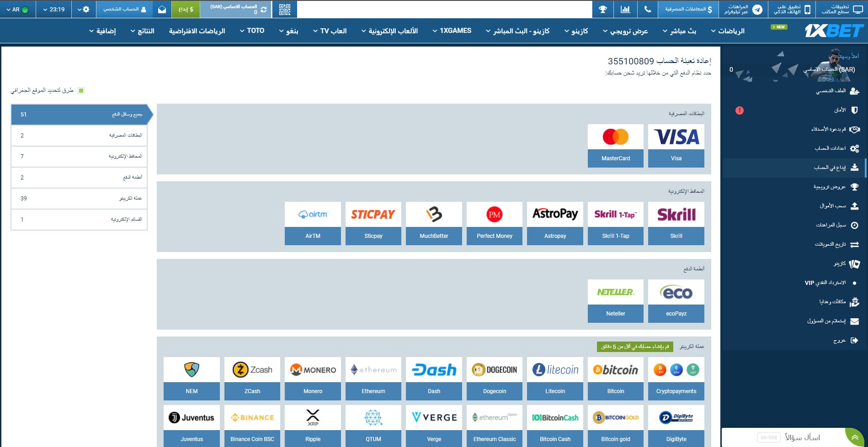Choose Binance Coin BSC
Screen dimensions: 868x447
252,426
